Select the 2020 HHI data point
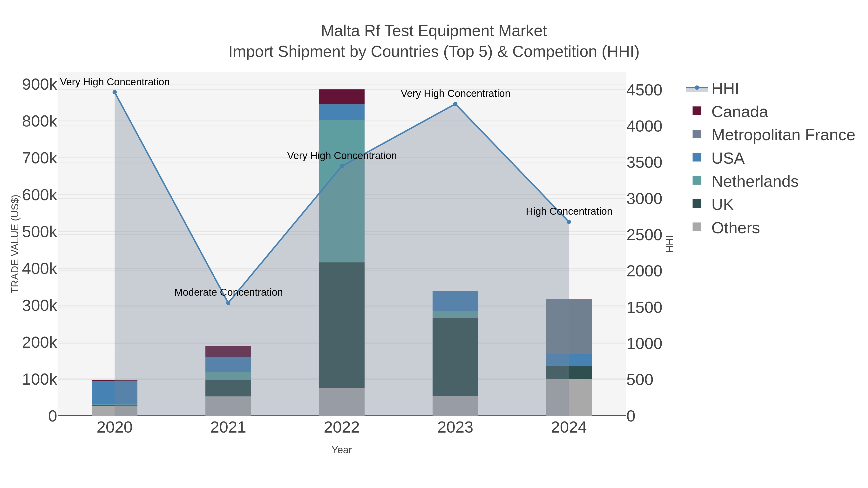 [115, 92]
